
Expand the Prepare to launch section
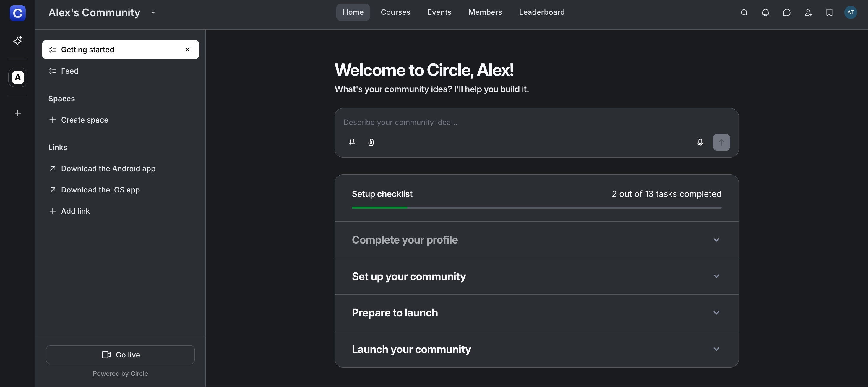pos(536,313)
